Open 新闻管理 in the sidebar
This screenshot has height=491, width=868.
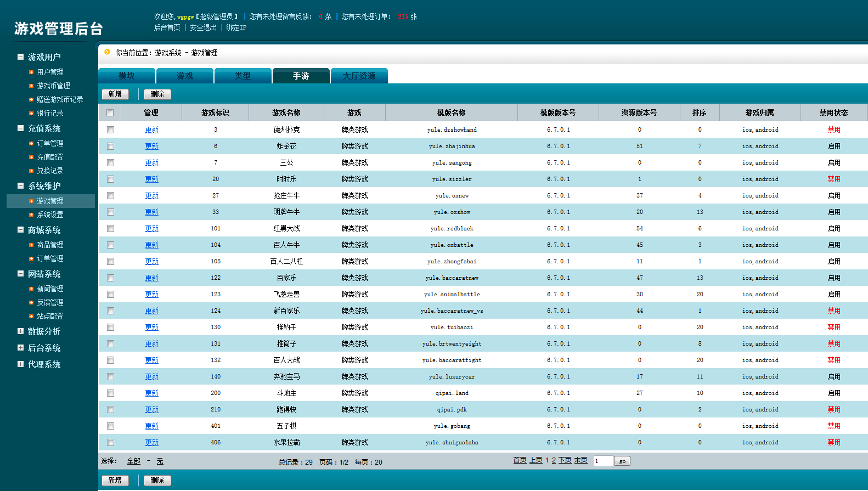[50, 289]
